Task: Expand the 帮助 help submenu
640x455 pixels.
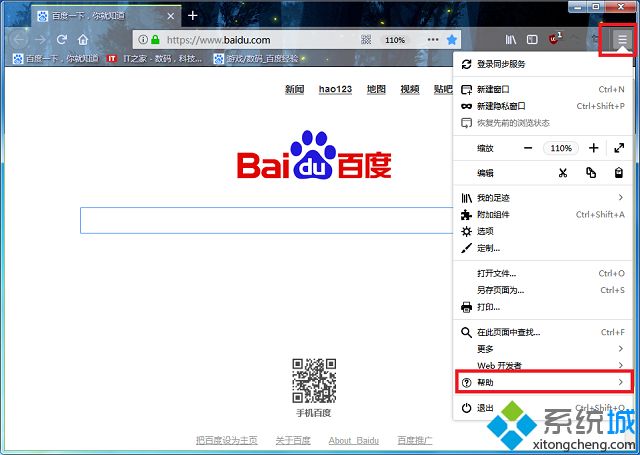Action: tap(543, 382)
